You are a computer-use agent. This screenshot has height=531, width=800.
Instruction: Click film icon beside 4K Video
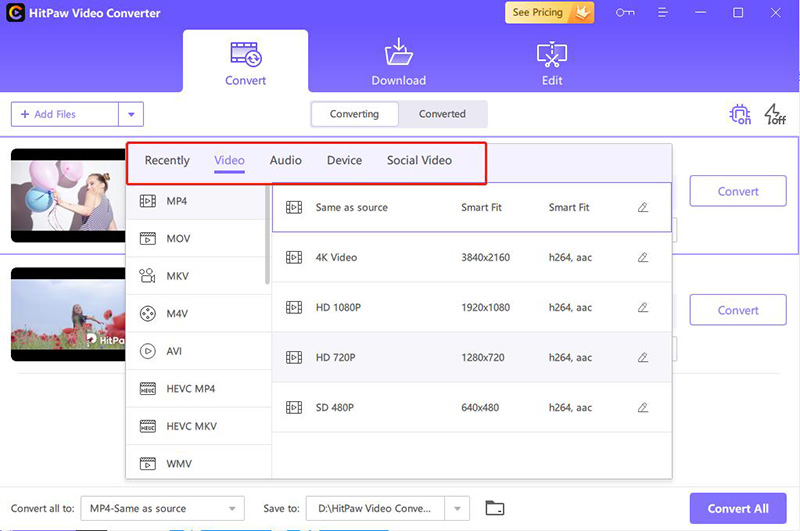tap(294, 257)
